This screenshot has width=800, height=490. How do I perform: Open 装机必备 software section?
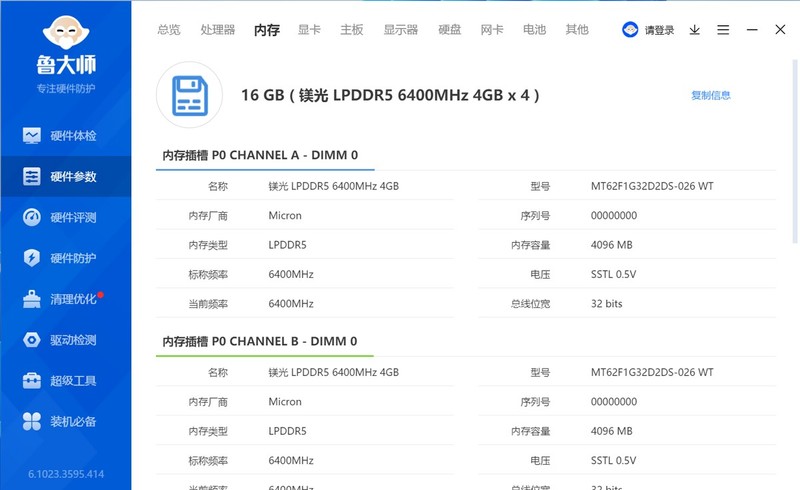[x=66, y=422]
